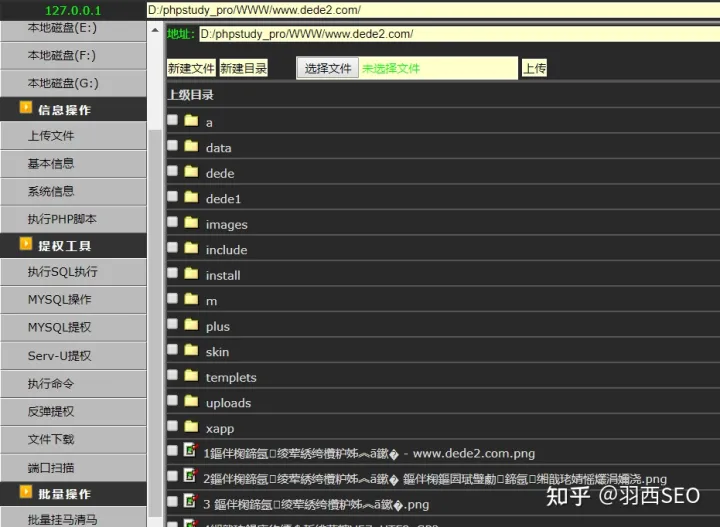The height and width of the screenshot is (527, 720).
Task: Collapse the 信息操作 menu section
Action: [73, 109]
